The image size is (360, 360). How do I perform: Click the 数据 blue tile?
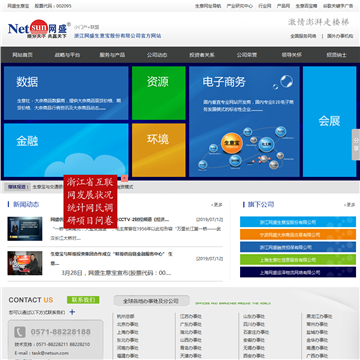tap(66, 93)
